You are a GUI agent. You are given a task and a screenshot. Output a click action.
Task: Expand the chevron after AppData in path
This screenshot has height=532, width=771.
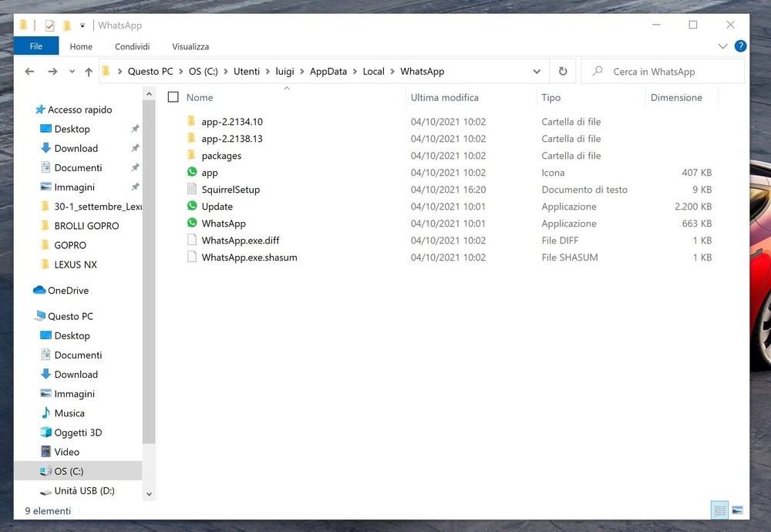coord(355,72)
